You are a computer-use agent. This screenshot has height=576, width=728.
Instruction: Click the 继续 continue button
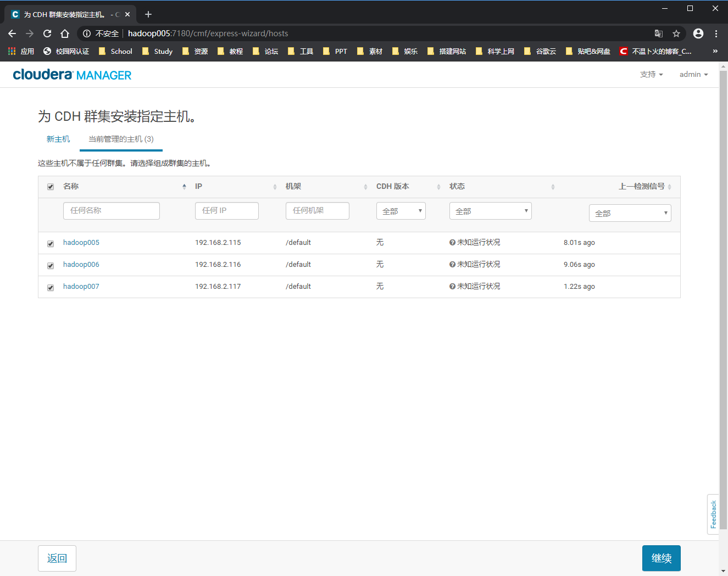(x=662, y=558)
